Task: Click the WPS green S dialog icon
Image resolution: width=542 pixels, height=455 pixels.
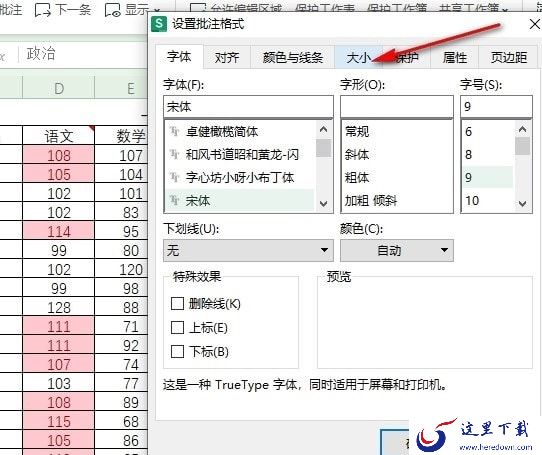Action: click(x=159, y=24)
